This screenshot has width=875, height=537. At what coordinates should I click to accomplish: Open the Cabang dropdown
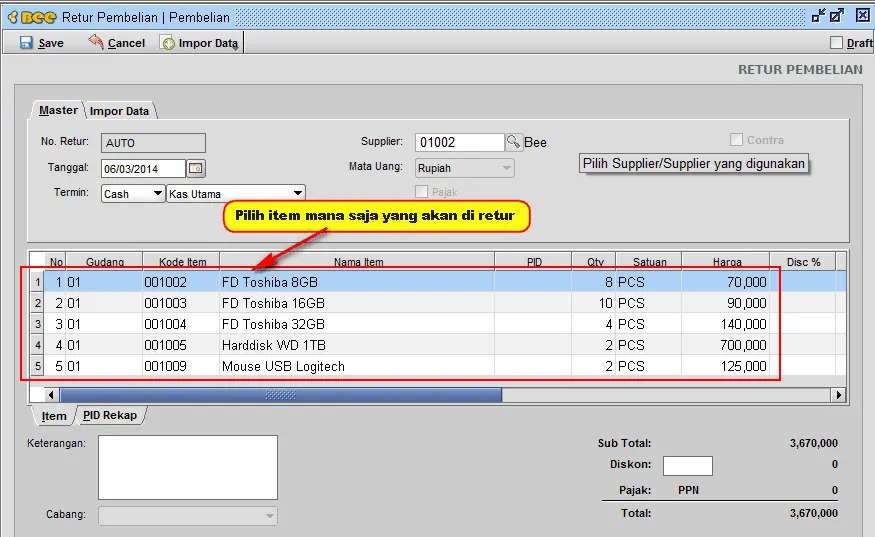coord(188,515)
